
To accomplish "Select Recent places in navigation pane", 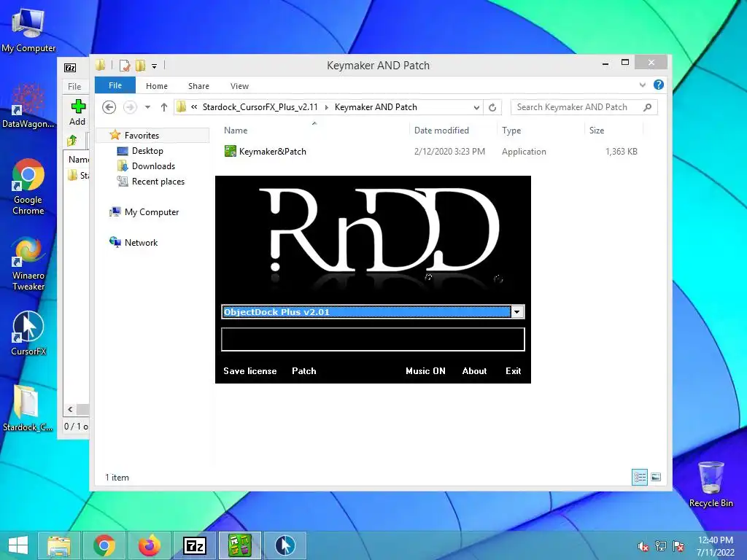I will tap(158, 182).
